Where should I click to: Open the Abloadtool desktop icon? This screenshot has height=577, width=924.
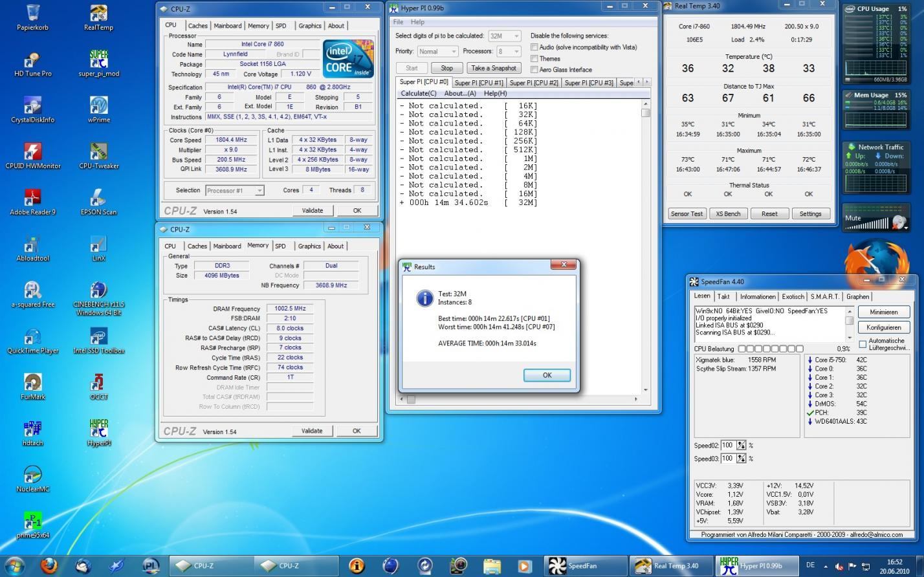(32, 248)
